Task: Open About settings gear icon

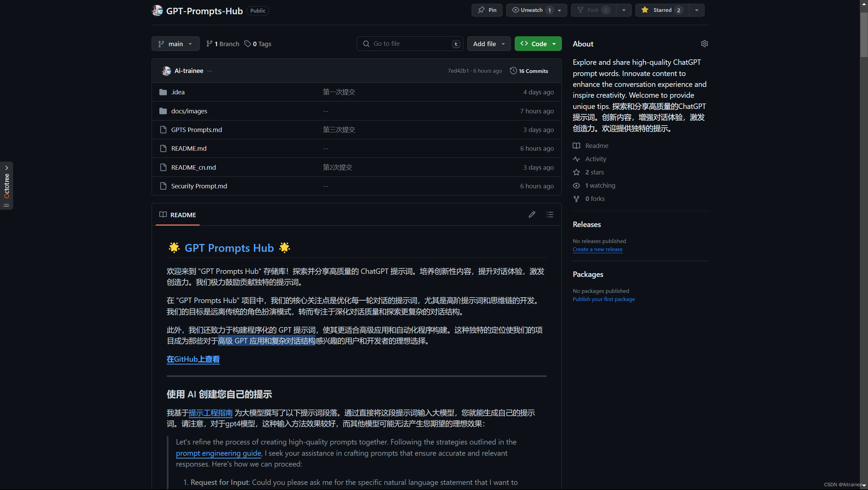Action: pyautogui.click(x=704, y=44)
